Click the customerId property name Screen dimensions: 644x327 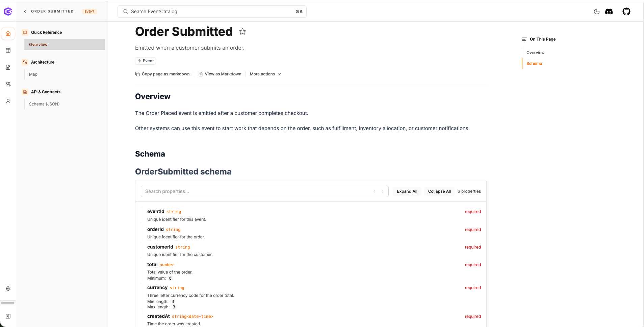[x=160, y=247]
